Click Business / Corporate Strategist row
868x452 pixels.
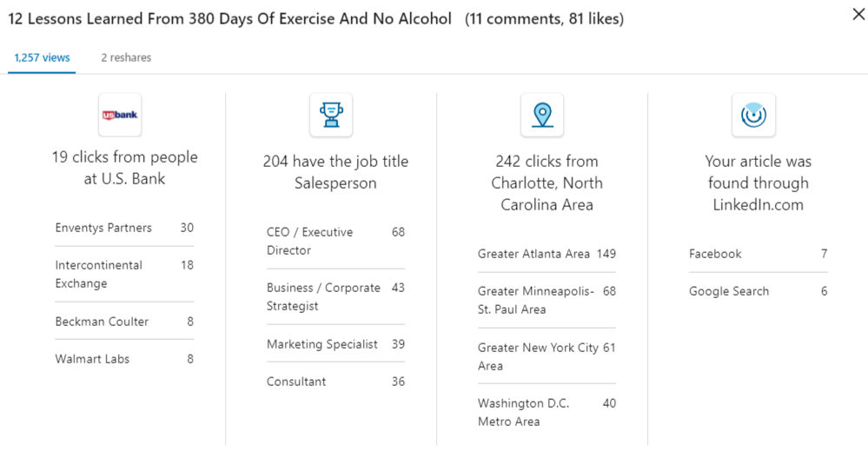pyautogui.click(x=335, y=296)
